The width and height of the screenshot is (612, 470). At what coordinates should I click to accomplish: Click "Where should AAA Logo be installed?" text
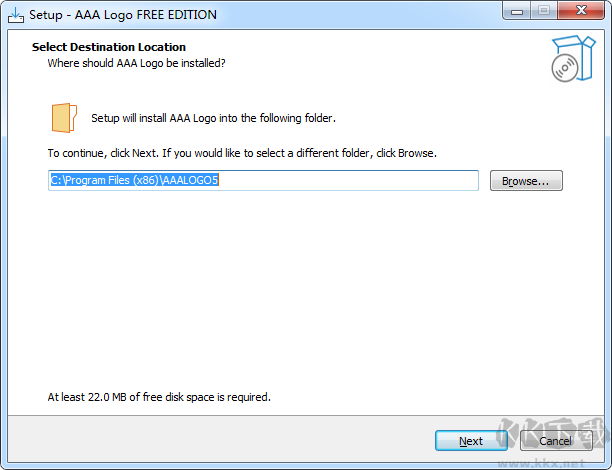(x=136, y=63)
